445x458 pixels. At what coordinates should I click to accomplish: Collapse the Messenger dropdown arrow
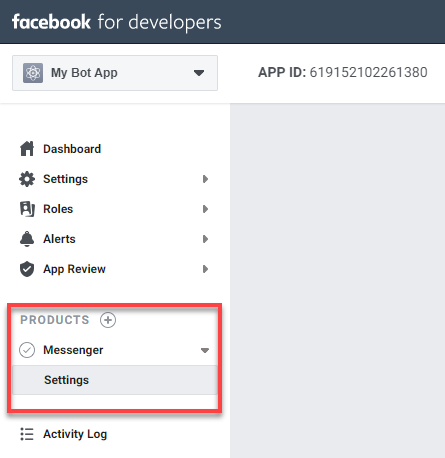tap(205, 350)
